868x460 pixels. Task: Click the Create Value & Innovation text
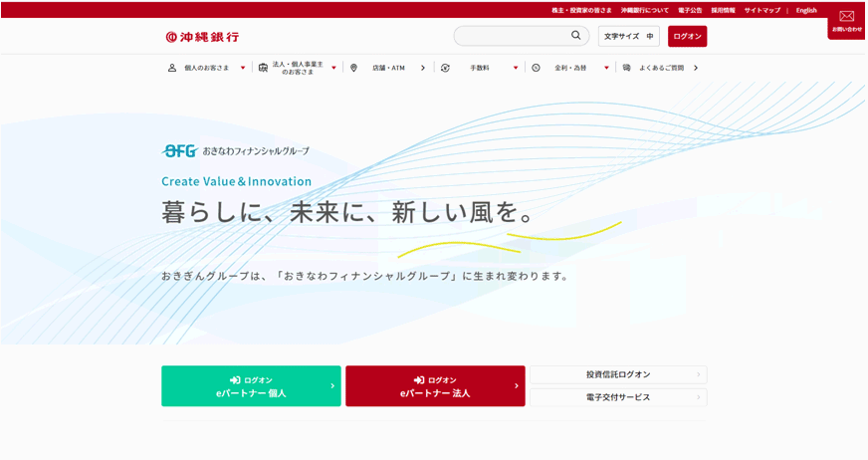[x=236, y=181]
